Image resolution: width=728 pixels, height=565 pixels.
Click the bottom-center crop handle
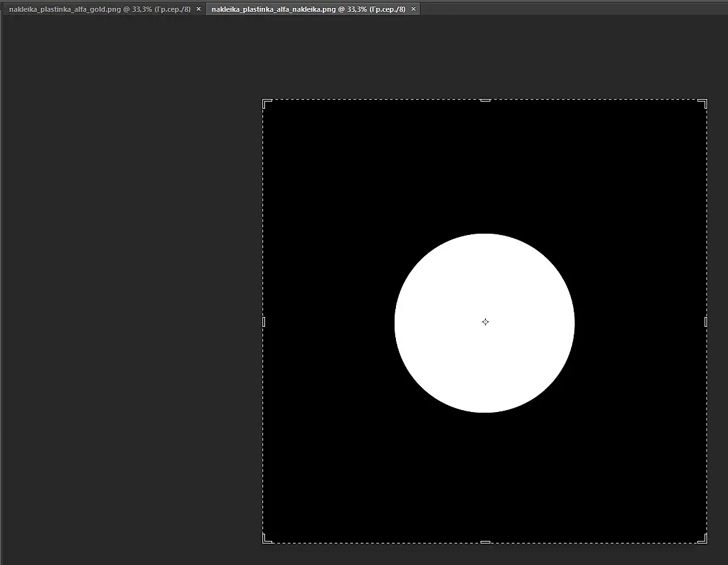(485, 542)
